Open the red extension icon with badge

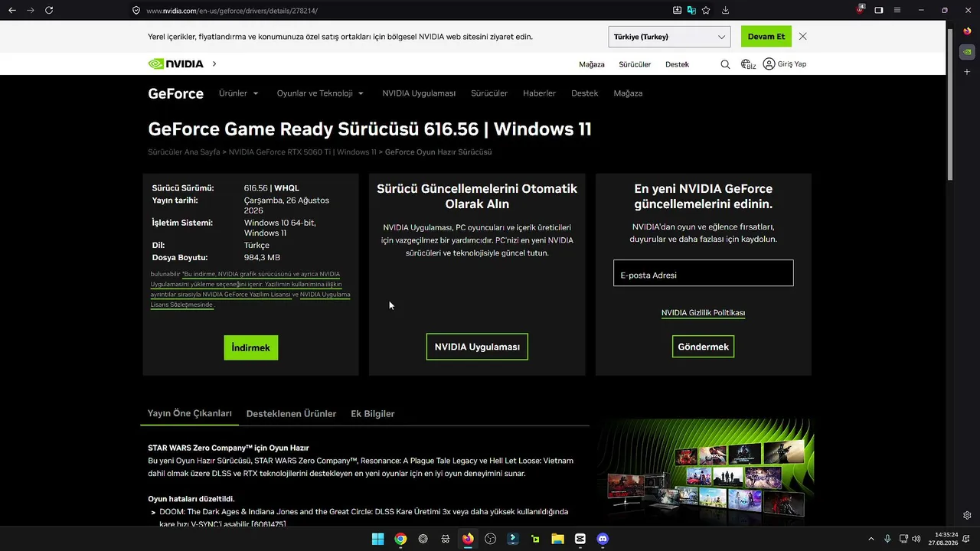tap(860, 10)
